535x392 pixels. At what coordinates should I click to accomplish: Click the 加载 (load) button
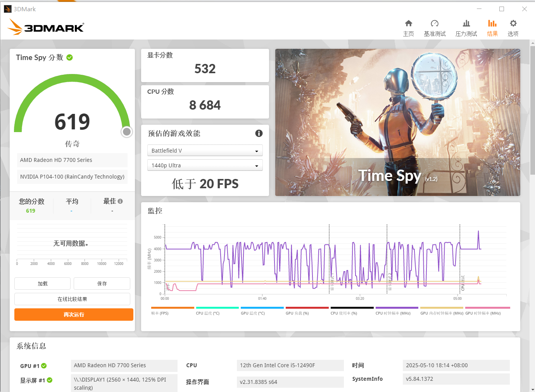point(43,284)
